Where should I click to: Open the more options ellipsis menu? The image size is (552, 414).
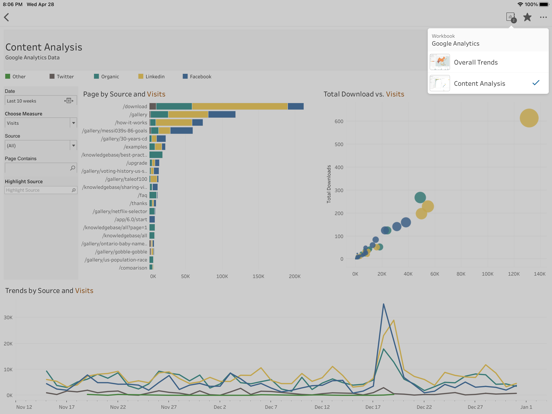pyautogui.click(x=543, y=17)
